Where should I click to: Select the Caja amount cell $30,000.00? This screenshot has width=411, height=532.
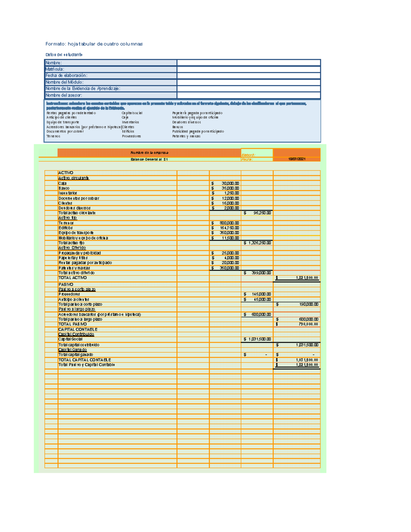pyautogui.click(x=225, y=183)
